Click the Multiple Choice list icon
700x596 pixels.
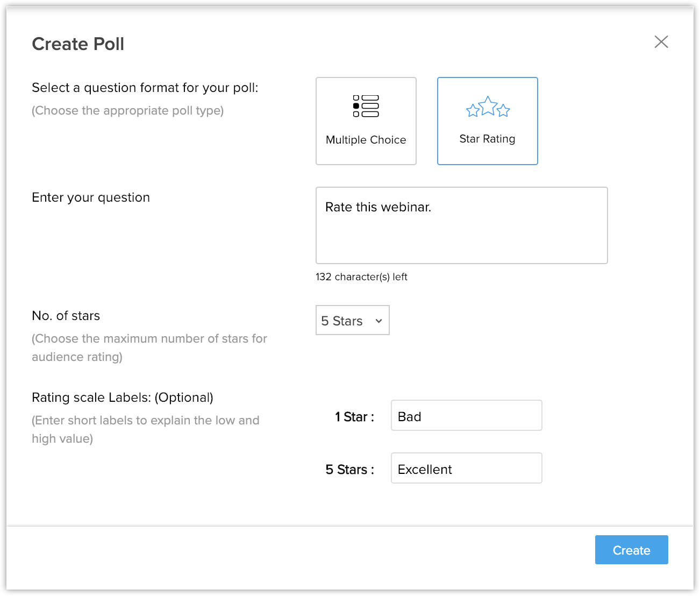[366, 106]
